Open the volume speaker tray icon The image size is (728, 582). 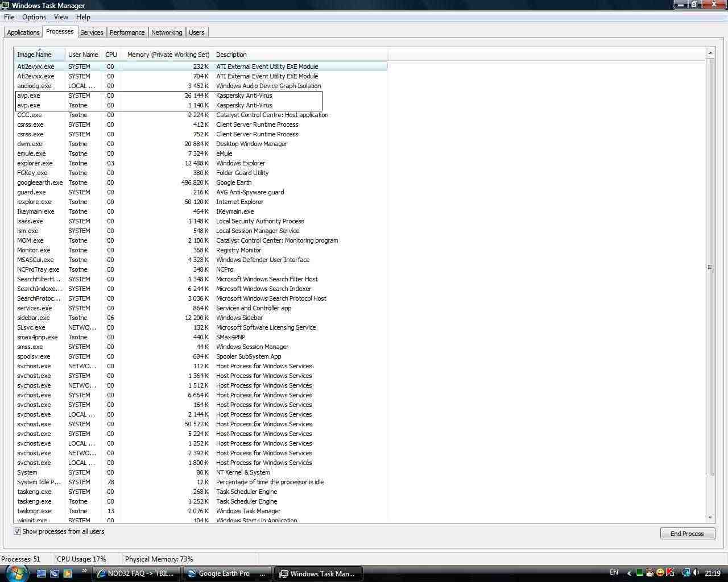click(696, 573)
